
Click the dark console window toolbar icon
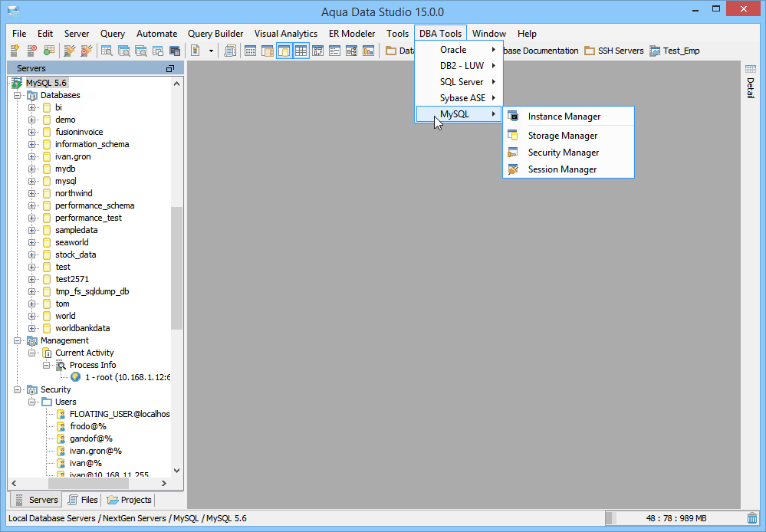174,51
